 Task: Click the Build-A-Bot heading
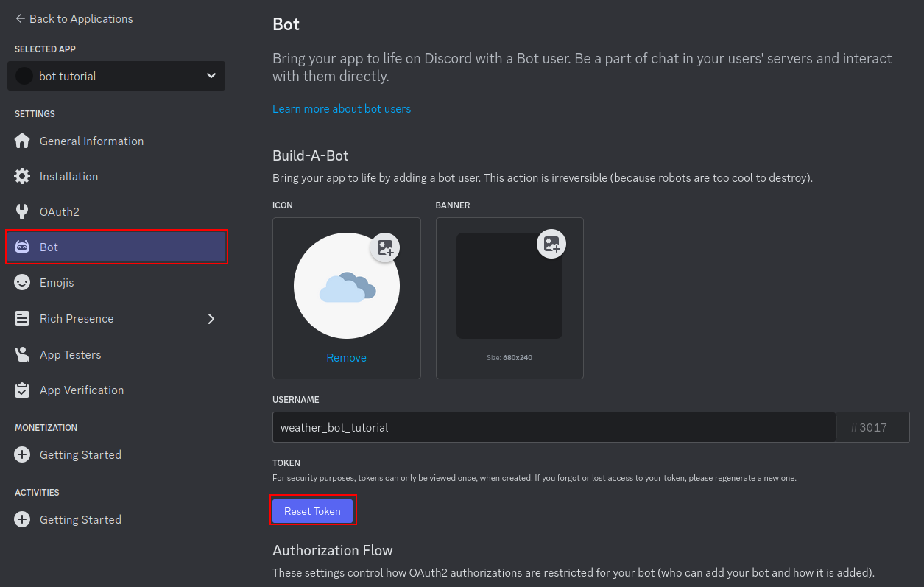[x=311, y=155]
